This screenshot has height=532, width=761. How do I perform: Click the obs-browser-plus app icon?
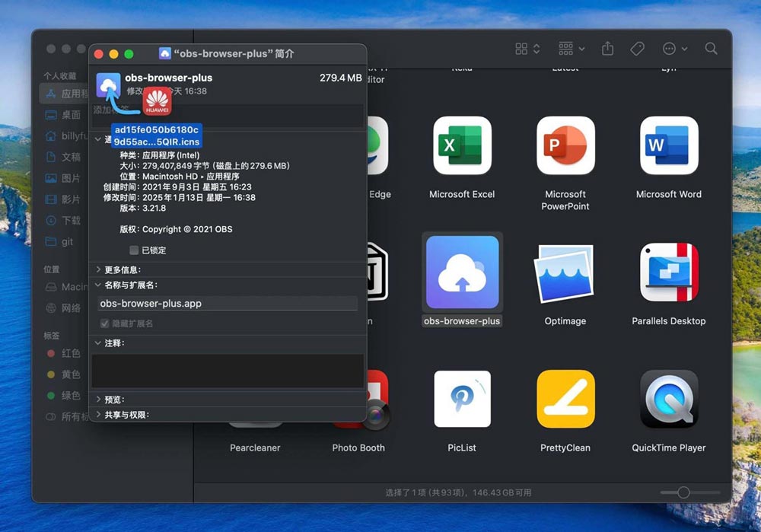pos(461,272)
